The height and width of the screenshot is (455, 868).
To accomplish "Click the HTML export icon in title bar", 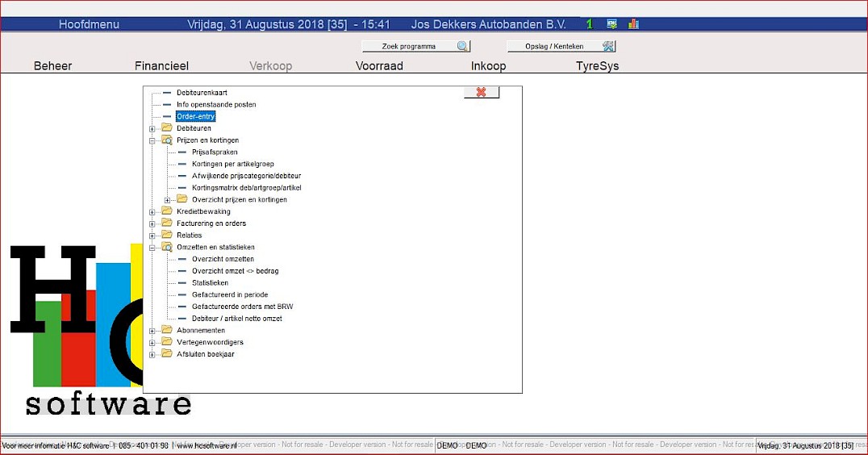I will (x=611, y=24).
